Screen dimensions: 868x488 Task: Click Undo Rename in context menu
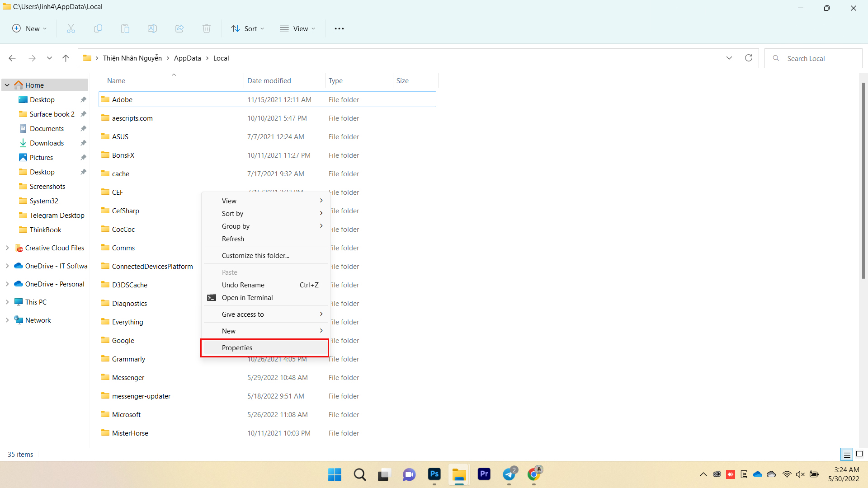(x=266, y=285)
